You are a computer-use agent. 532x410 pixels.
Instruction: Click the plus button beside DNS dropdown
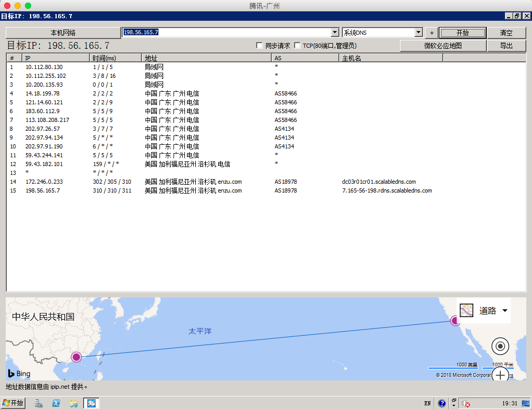(x=432, y=33)
